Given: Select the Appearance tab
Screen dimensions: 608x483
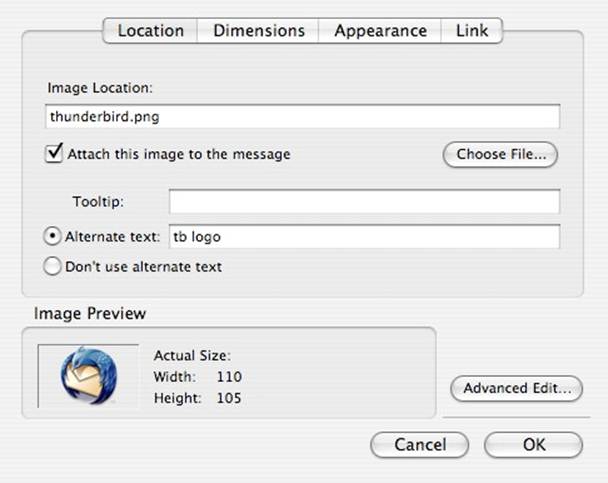Looking at the screenshot, I should (x=380, y=31).
